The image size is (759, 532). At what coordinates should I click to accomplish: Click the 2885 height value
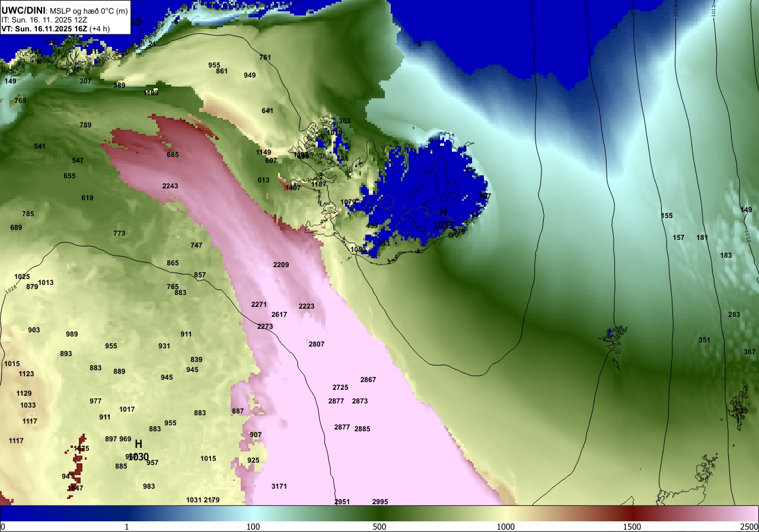[362, 429]
